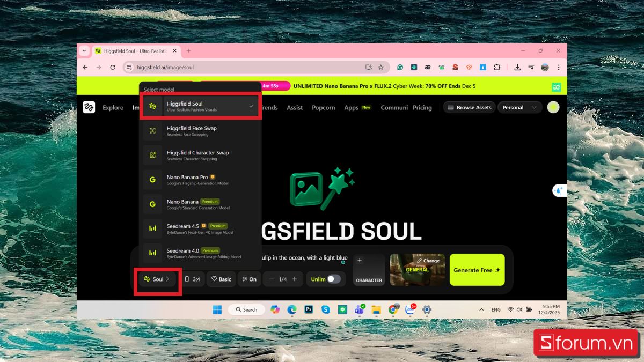Open the Explore nav item
Screen dimensions: 644x362
click(x=113, y=107)
